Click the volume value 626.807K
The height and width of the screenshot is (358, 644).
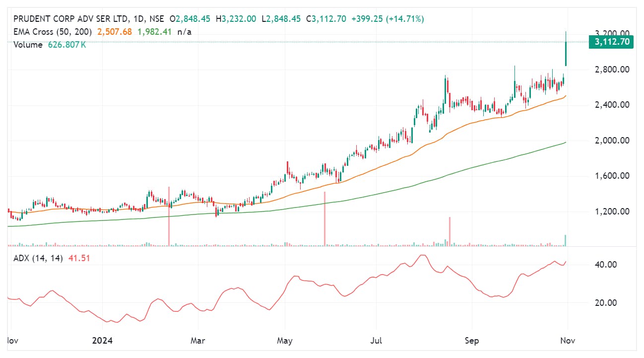[67, 45]
